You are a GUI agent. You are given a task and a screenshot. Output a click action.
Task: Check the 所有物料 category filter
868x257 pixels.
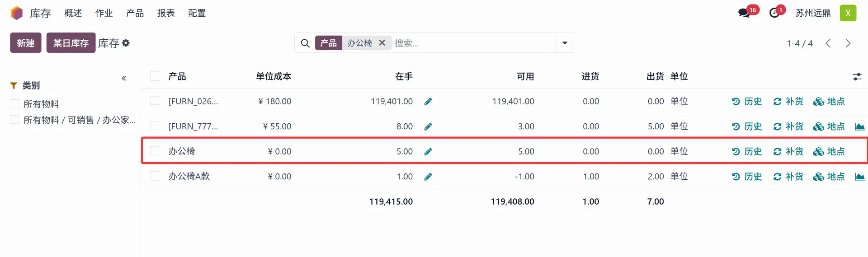[x=14, y=104]
